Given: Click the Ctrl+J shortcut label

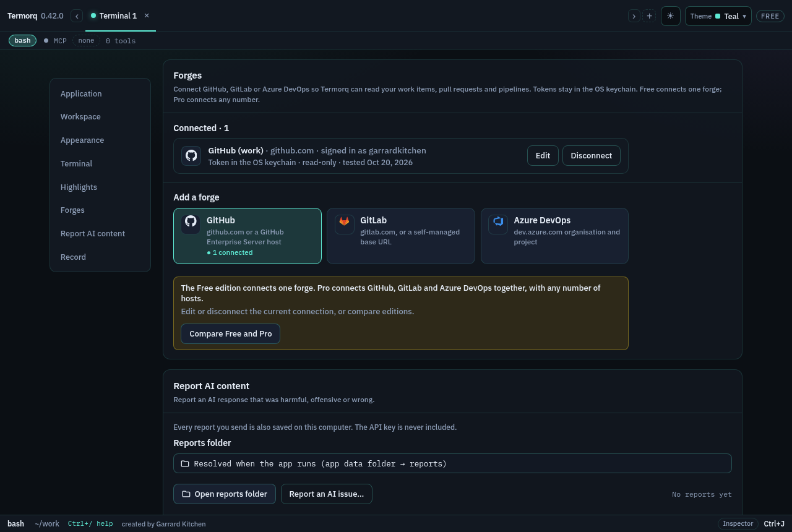Looking at the screenshot, I should click(x=774, y=524).
